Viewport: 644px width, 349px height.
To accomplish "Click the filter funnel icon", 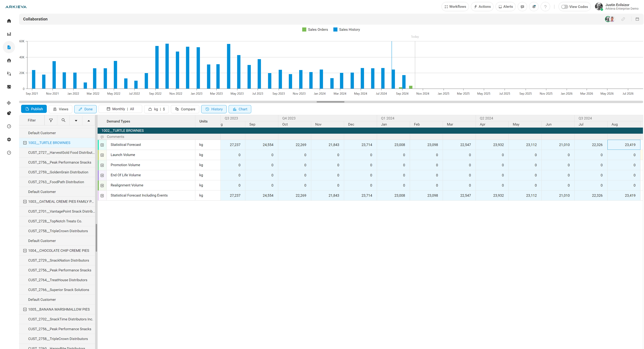I will pyautogui.click(x=51, y=120).
